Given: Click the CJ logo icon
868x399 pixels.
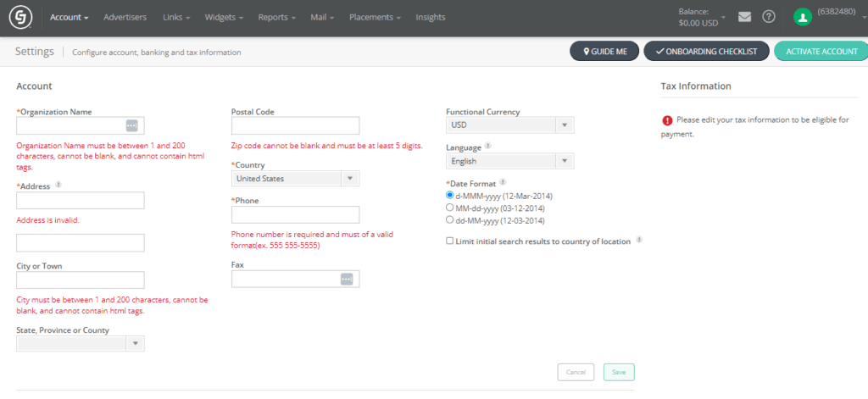Looking at the screenshot, I should (20, 17).
